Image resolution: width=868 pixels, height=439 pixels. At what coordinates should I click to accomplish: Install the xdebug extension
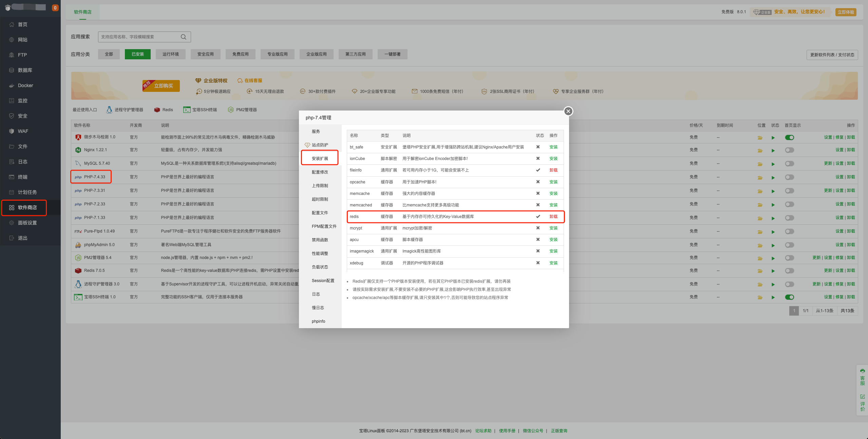[553, 263]
